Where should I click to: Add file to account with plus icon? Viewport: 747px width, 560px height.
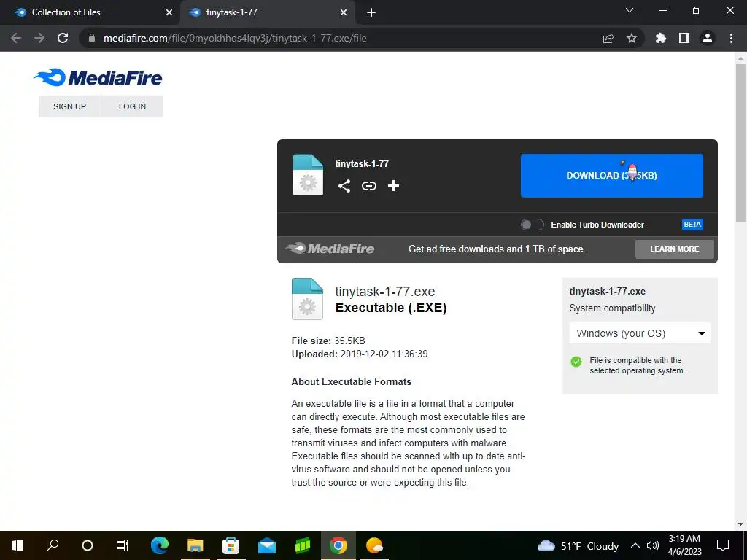point(393,186)
